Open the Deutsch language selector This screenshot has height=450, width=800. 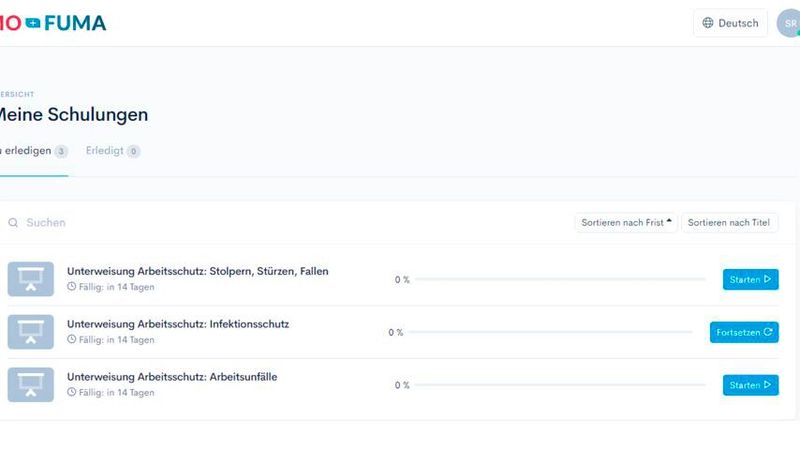click(730, 23)
